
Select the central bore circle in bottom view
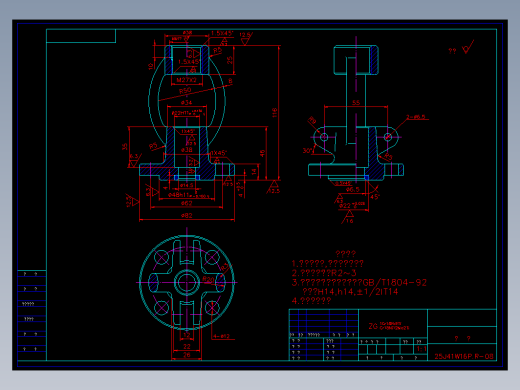(x=187, y=283)
